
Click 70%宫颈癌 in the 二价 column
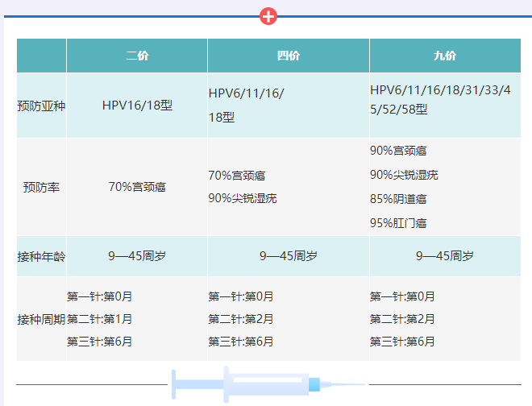[137, 187]
